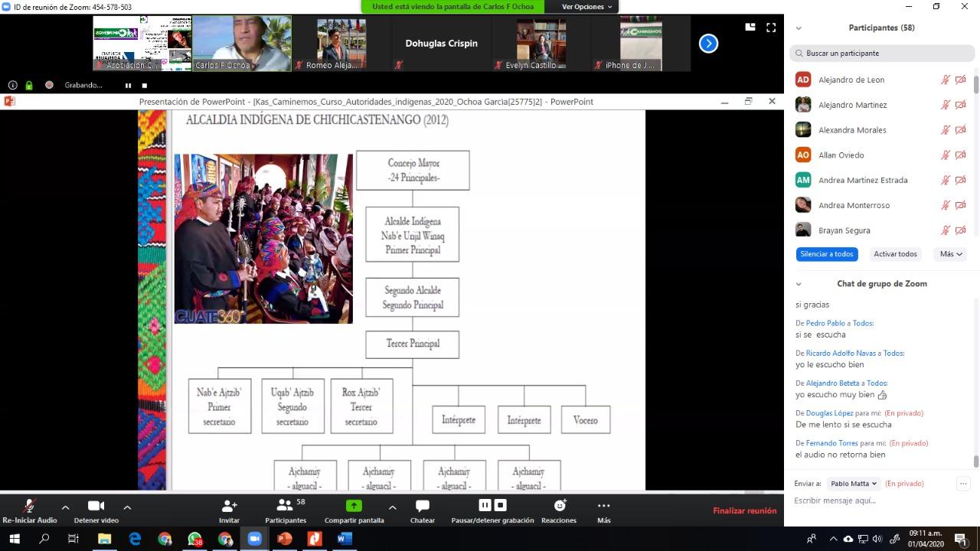Screen dimensions: 980x551
Task: Click the Compartir pantalla green icon
Action: point(354,507)
